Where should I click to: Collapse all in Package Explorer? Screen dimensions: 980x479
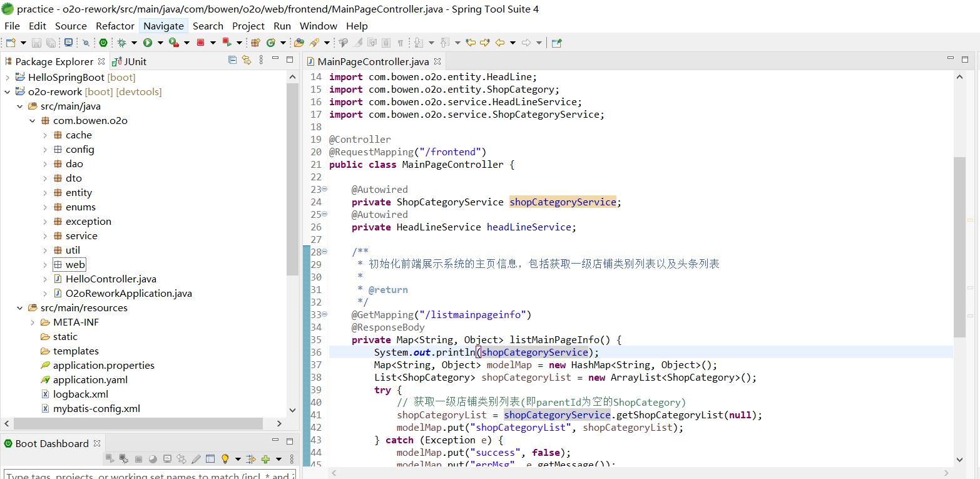point(232,60)
